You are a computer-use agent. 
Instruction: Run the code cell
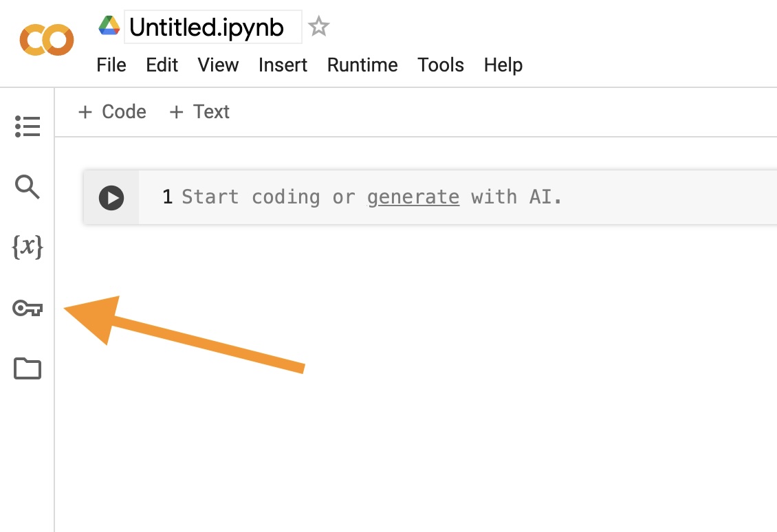click(111, 198)
